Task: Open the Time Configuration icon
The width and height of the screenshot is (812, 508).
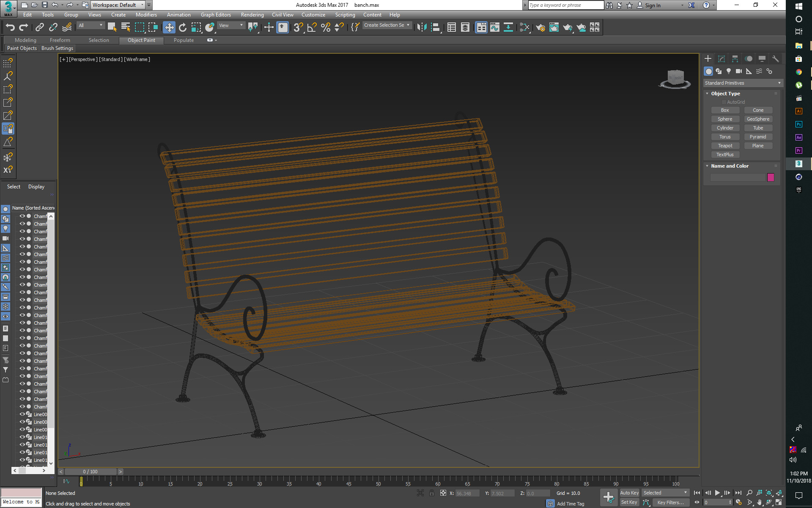Action: [x=739, y=502]
